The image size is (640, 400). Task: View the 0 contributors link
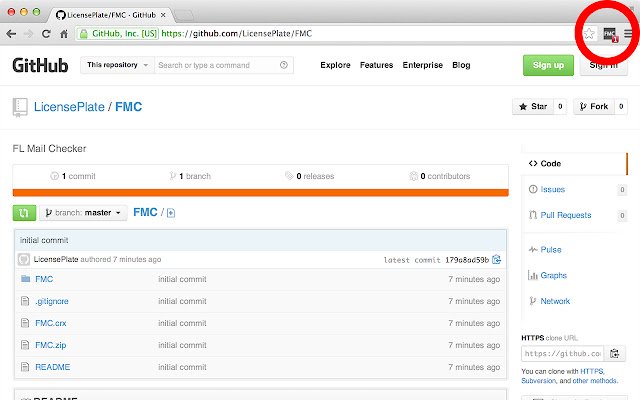tap(440, 176)
